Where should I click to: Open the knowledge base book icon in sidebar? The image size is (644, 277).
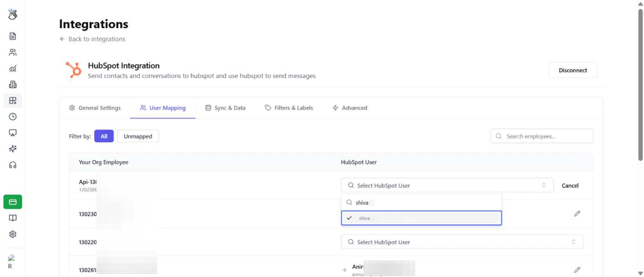(x=12, y=218)
